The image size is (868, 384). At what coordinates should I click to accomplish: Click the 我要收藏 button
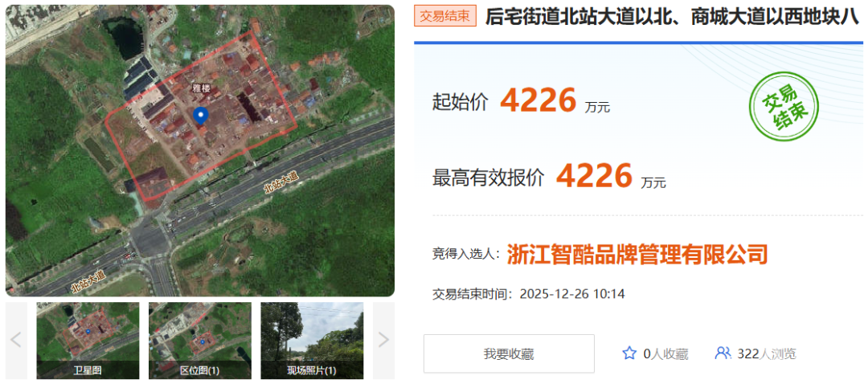(509, 353)
